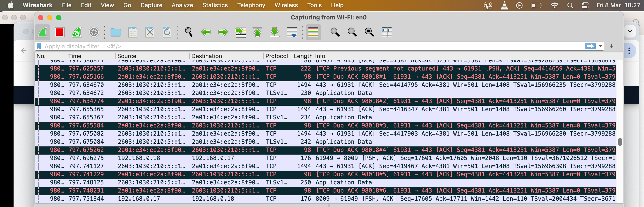
Task: Restart the current capture with green fin icon
Action: (77, 32)
